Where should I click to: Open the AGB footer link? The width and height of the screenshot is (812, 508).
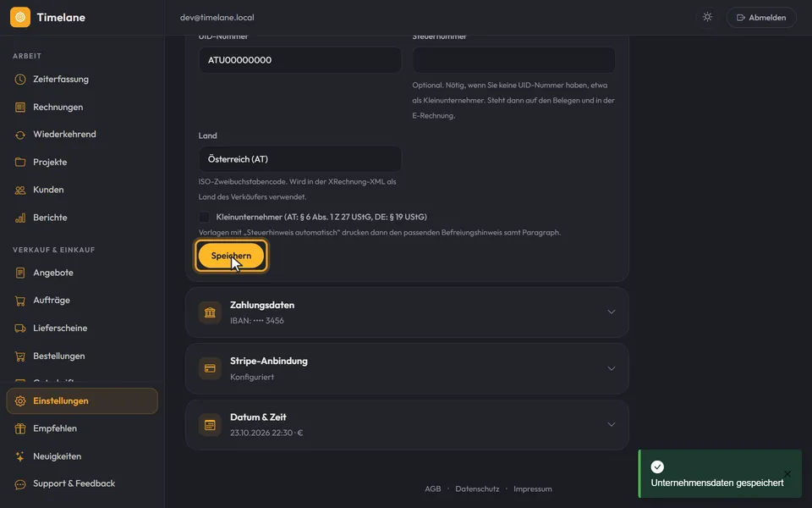pyautogui.click(x=432, y=489)
